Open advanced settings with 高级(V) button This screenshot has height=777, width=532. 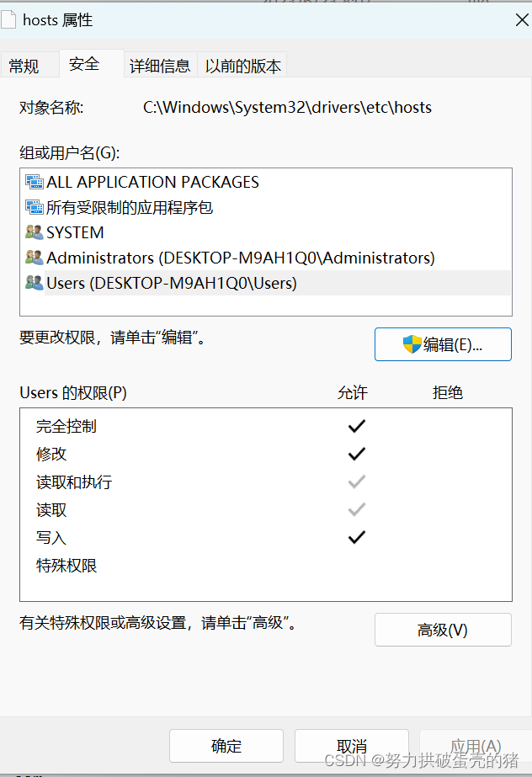click(443, 630)
